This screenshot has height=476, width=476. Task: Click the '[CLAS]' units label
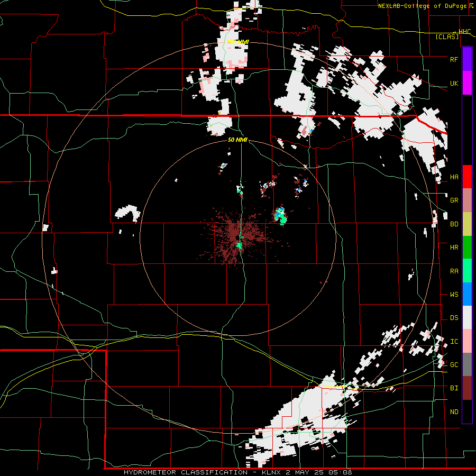click(447, 36)
